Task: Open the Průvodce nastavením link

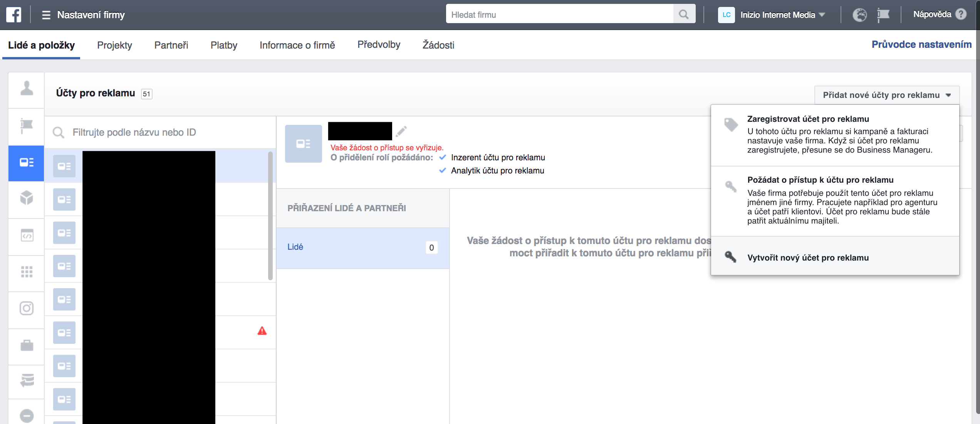Action: point(921,44)
